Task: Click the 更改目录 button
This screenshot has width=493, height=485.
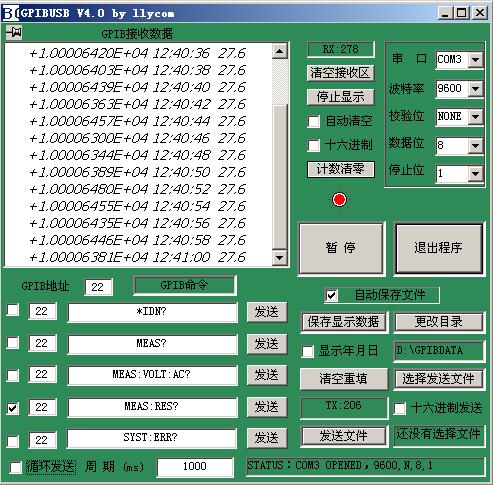Action: 438,322
